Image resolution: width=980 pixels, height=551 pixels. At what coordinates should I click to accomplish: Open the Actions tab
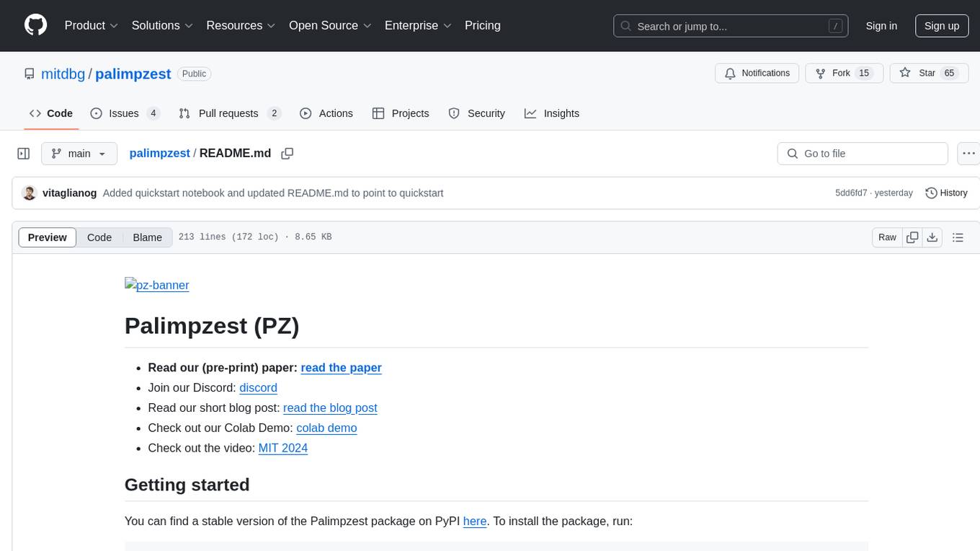[326, 113]
